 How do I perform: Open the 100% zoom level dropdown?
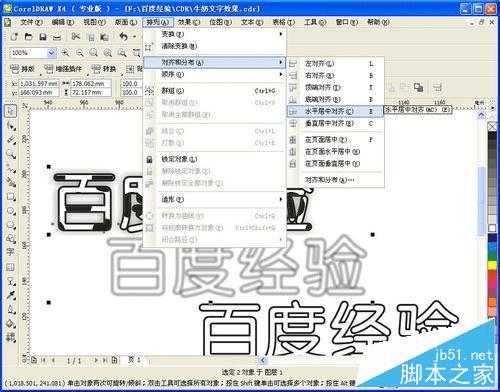51,53
